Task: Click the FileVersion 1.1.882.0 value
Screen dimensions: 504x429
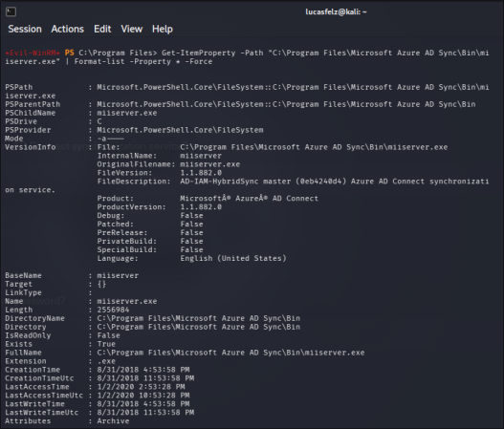Action: 201,173
